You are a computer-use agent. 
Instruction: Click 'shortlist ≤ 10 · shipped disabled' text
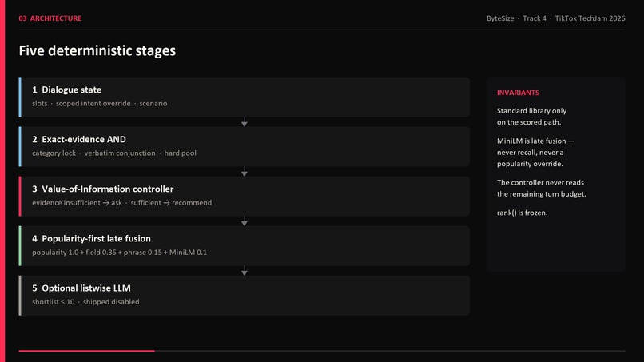[x=85, y=302]
